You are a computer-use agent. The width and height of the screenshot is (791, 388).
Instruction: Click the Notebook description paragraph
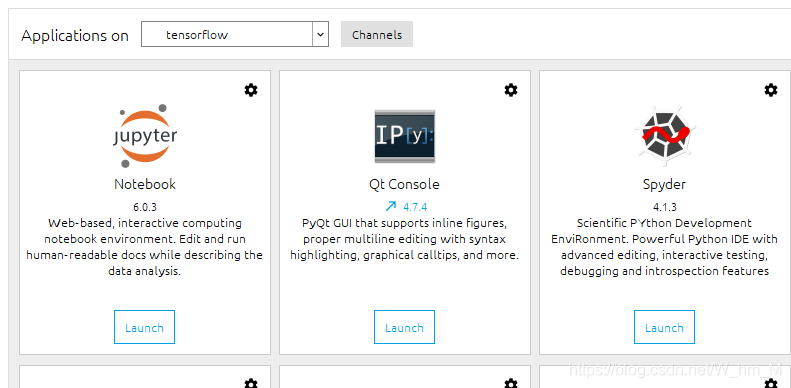click(145, 247)
